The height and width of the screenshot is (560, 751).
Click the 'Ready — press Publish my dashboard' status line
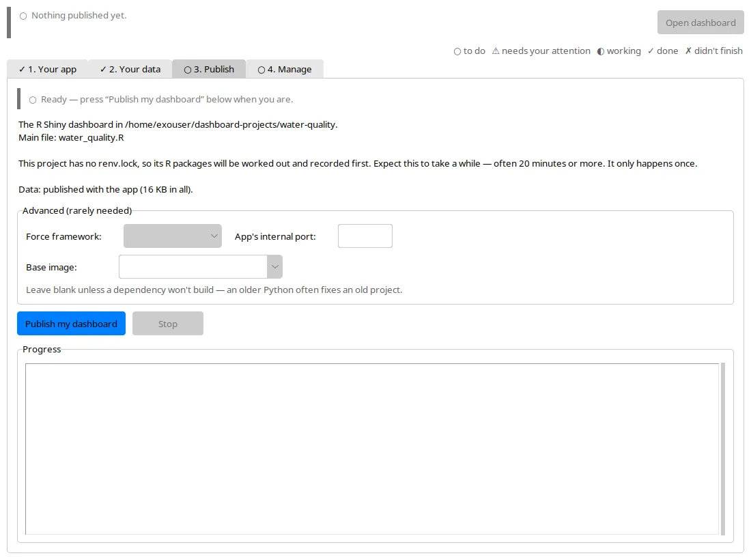tap(167, 99)
